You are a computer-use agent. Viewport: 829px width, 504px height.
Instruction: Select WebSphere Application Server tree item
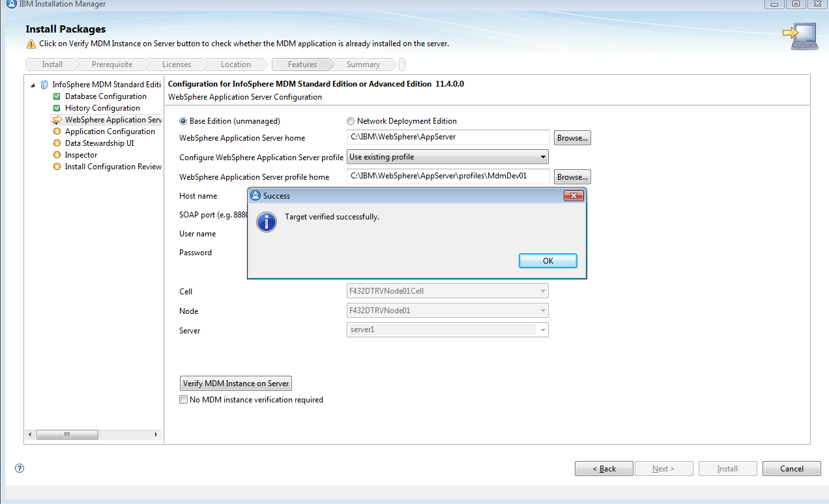click(x=113, y=120)
